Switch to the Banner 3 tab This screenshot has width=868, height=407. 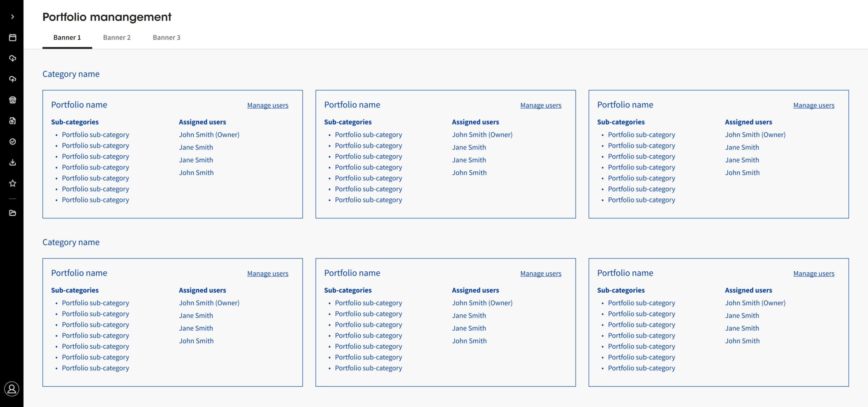[166, 38]
